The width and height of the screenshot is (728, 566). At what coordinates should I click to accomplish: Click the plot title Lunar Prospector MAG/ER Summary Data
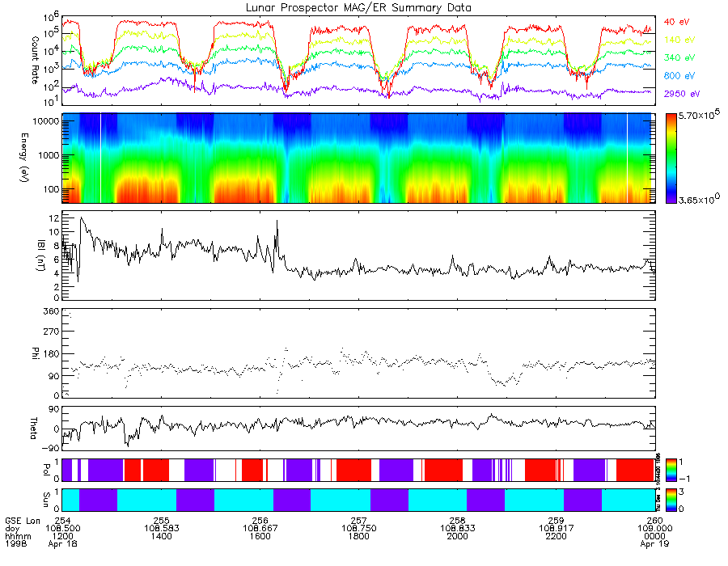pos(358,7)
